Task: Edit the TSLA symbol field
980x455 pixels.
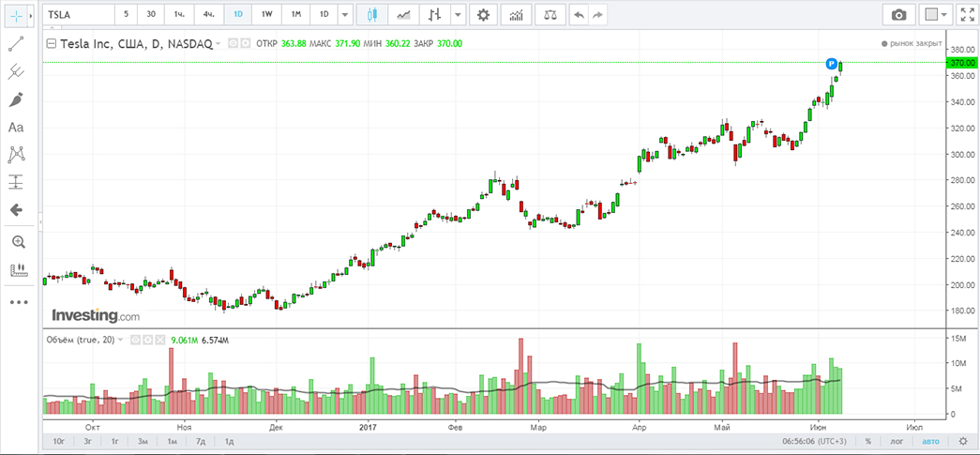Action: tap(79, 14)
